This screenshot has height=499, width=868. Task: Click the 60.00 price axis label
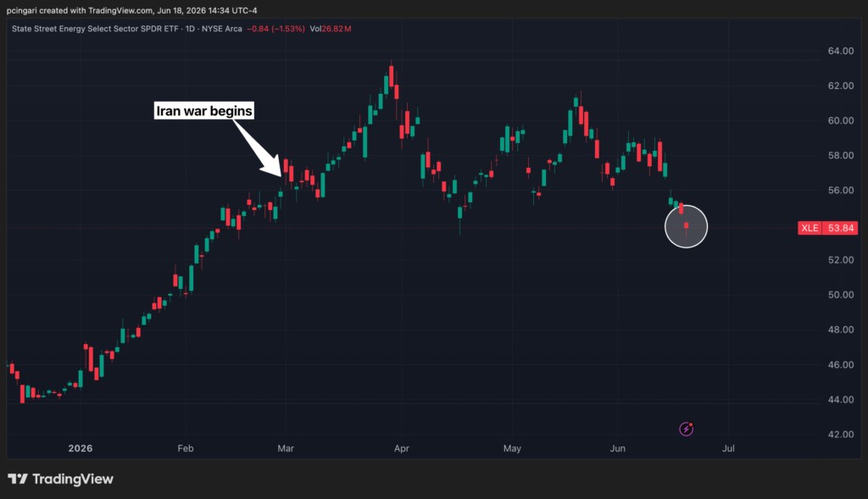(840, 120)
